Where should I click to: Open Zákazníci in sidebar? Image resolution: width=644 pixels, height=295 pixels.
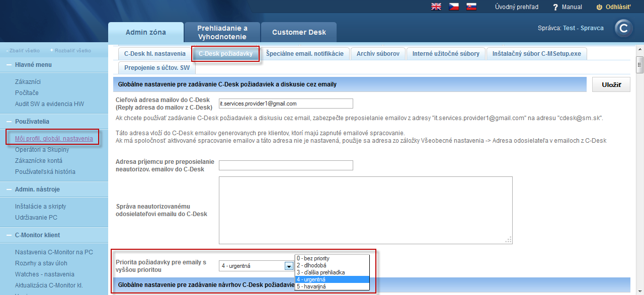pyautogui.click(x=28, y=82)
